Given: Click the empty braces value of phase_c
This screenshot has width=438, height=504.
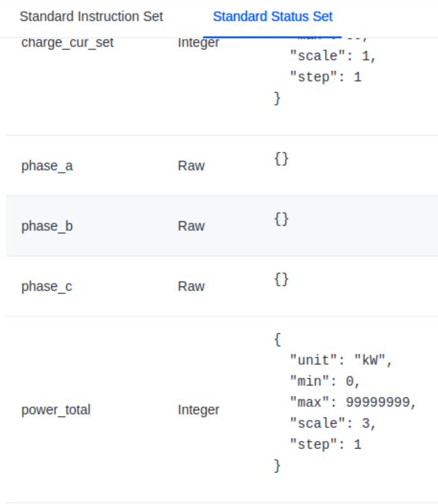Looking at the screenshot, I should (281, 279).
